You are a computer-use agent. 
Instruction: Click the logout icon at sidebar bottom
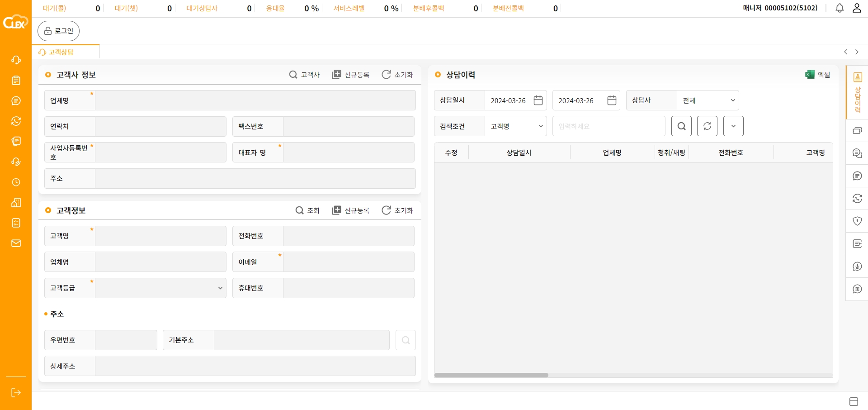pos(16,392)
